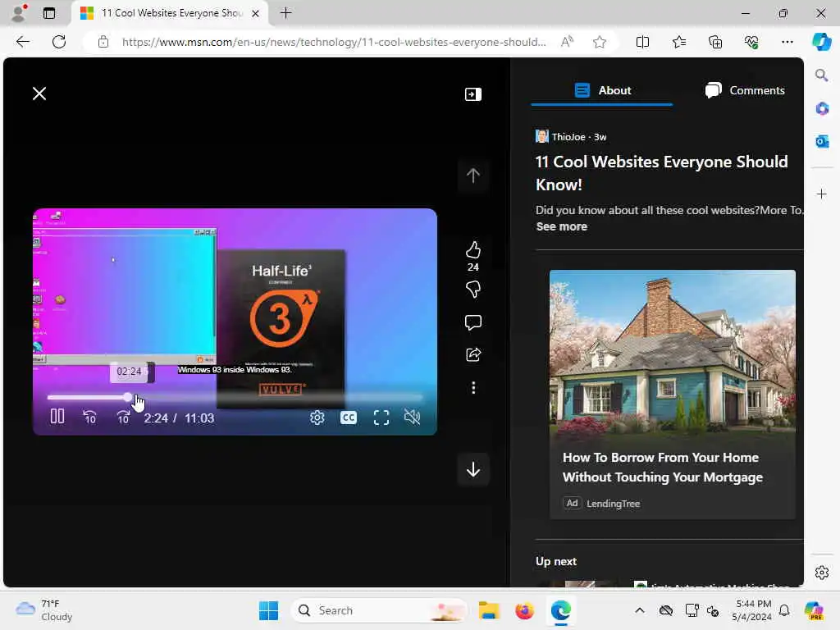This screenshot has width=840, height=630.
Task: Share the video with share icon
Action: [x=473, y=354]
